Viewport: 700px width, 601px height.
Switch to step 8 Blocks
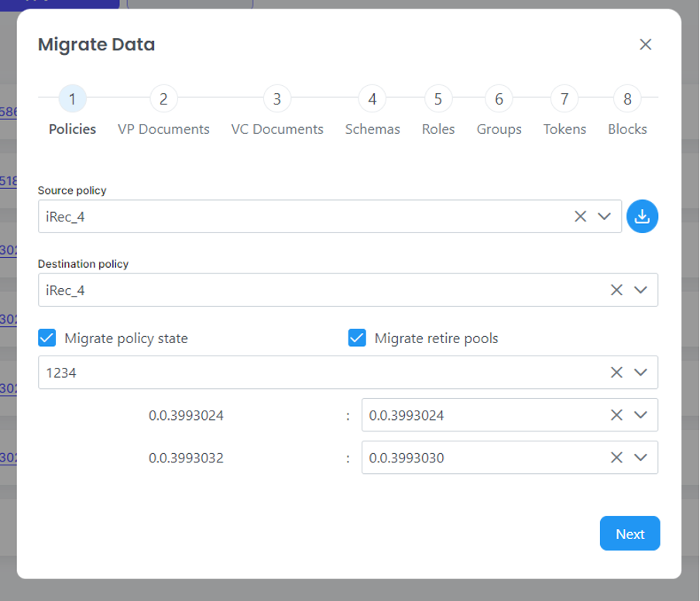coord(627,100)
